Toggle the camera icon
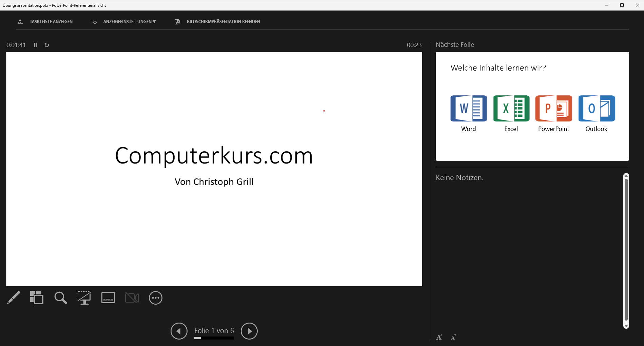 click(x=132, y=298)
